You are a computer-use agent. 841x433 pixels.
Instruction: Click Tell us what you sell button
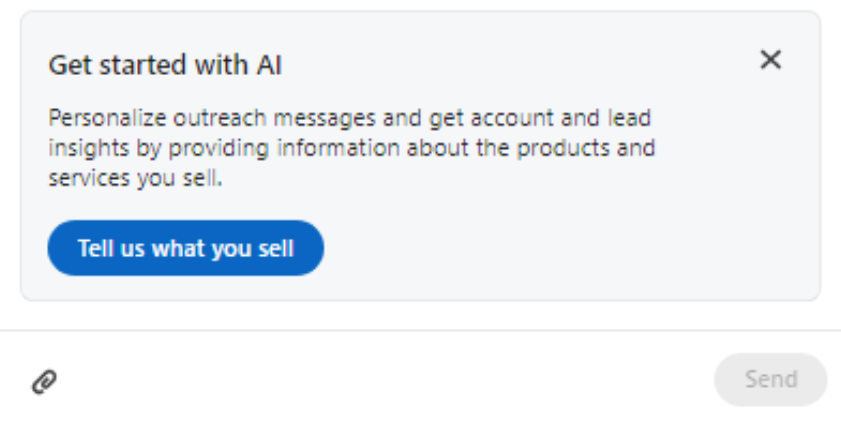click(186, 248)
